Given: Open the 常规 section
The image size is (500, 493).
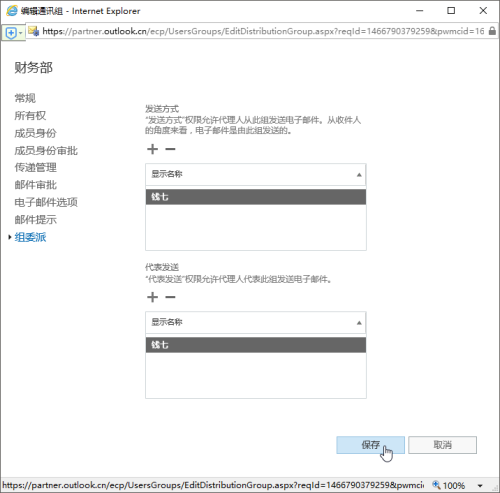Looking at the screenshot, I should (25, 98).
